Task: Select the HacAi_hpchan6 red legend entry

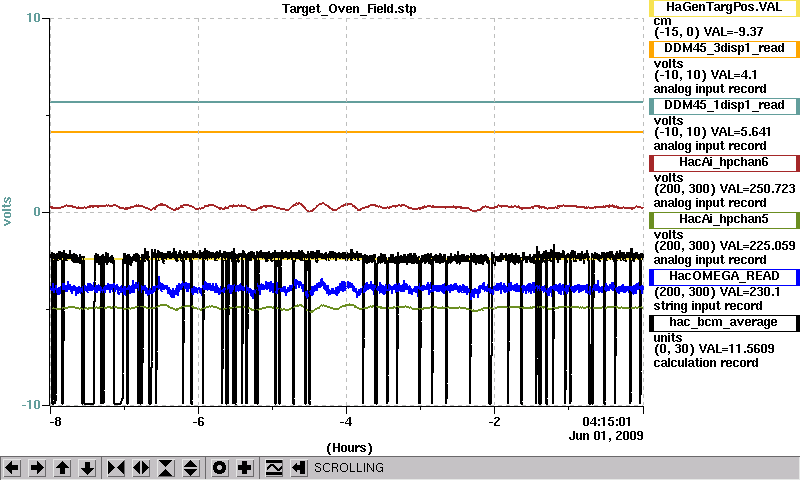Action: click(x=724, y=163)
